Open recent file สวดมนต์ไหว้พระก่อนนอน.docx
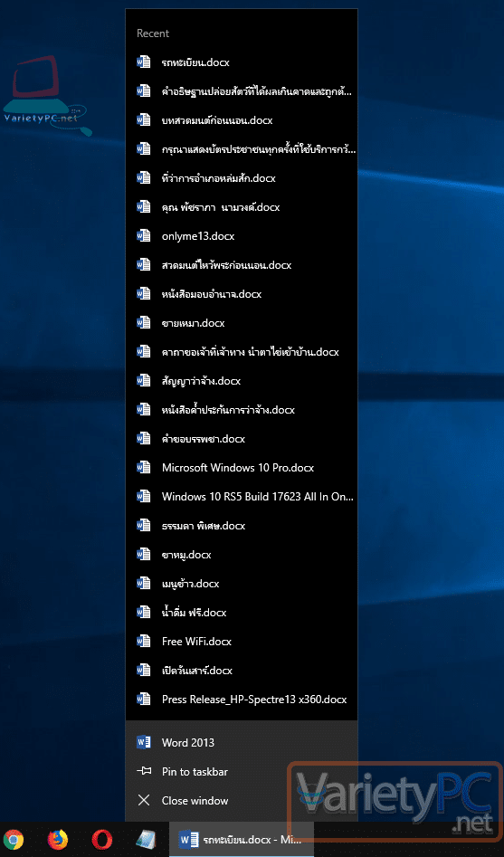 coord(242,264)
